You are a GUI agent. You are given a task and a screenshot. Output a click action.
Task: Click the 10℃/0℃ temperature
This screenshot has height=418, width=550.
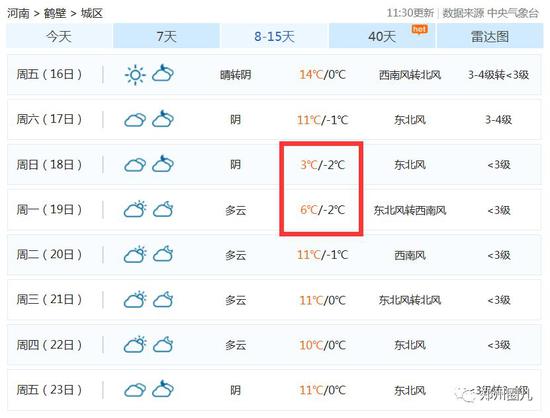(x=322, y=345)
